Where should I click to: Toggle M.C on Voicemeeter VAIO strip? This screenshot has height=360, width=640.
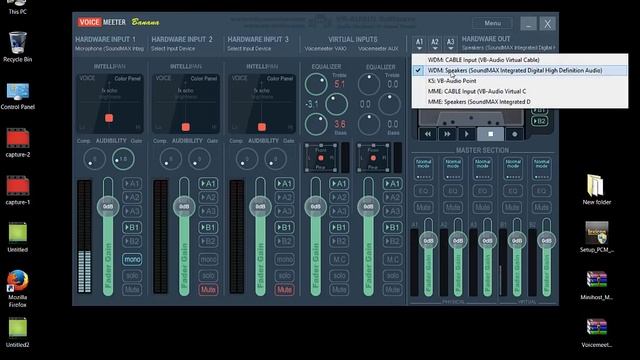(x=339, y=259)
